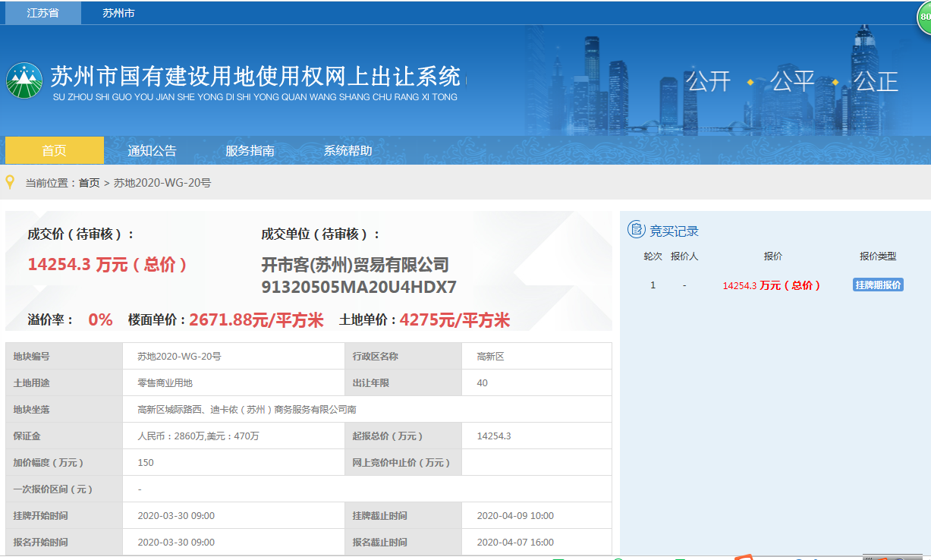Click 苏地2020-WG-20号 in the breadcrumb
This screenshot has width=931, height=560.
pos(162,183)
